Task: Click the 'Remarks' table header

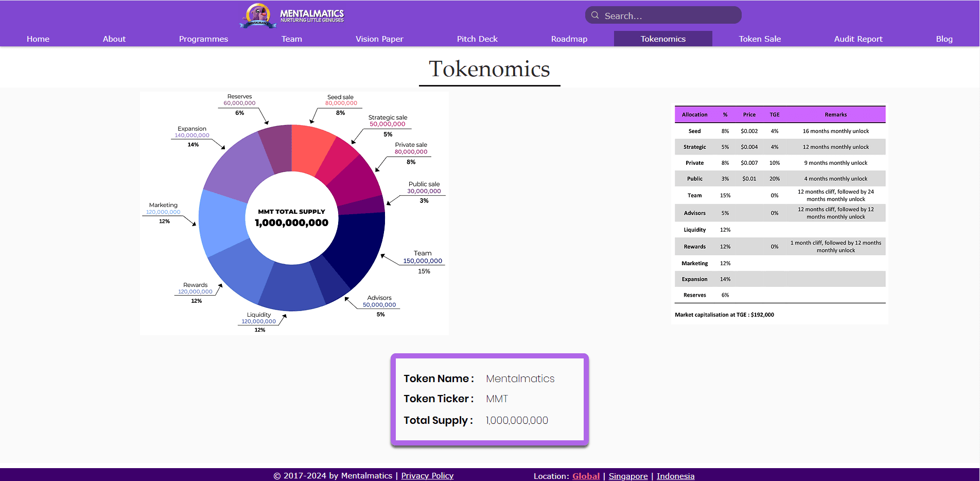Action: pos(835,115)
